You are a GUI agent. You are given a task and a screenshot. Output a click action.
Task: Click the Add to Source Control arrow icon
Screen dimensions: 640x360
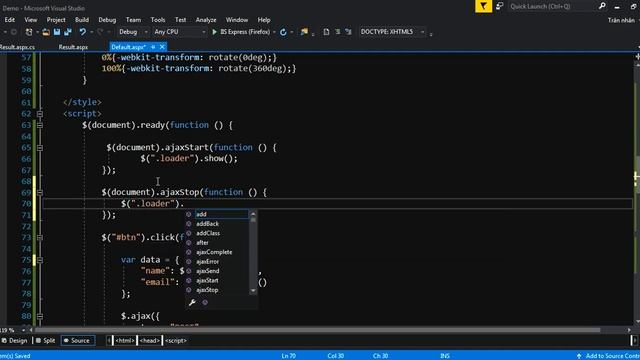578,356
